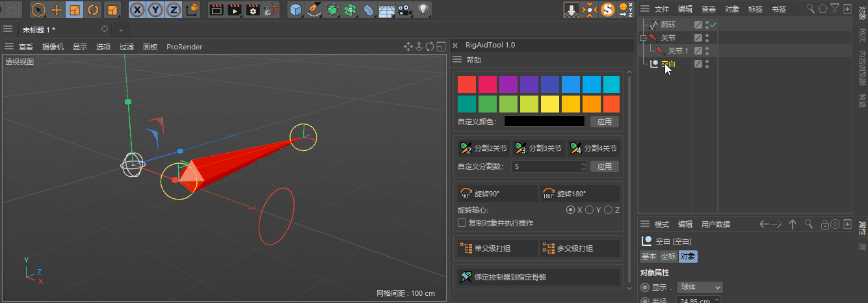The width and height of the screenshot is (868, 303).
Task: Click the 分割3关节 split joint button
Action: coord(538,148)
